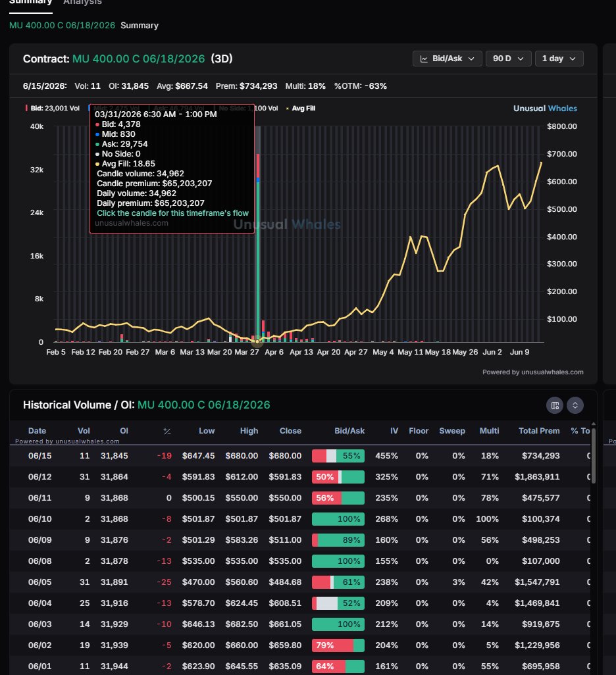This screenshot has width=616, height=675.
Task: Open the table columns settings icon
Action: point(555,405)
